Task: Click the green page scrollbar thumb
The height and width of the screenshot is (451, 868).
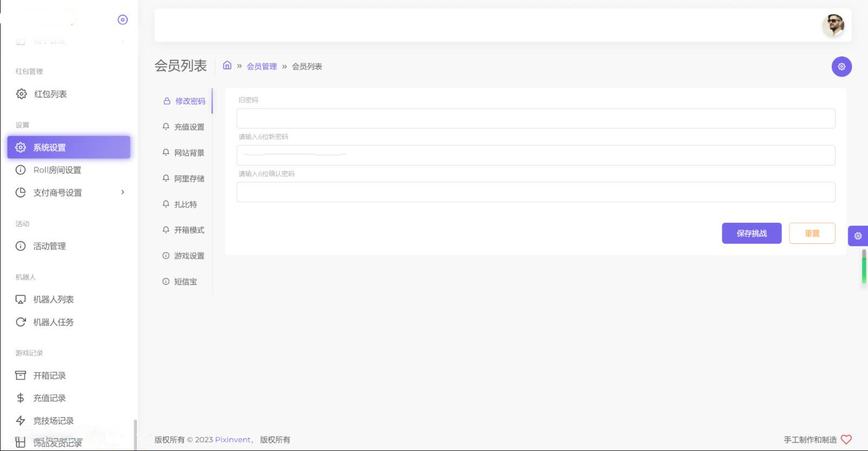Action: tap(864, 266)
